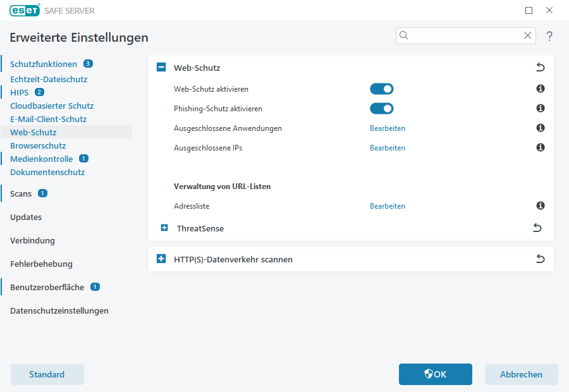Click the reset icon next to ThreatSense
The image size is (569, 392).
click(537, 228)
